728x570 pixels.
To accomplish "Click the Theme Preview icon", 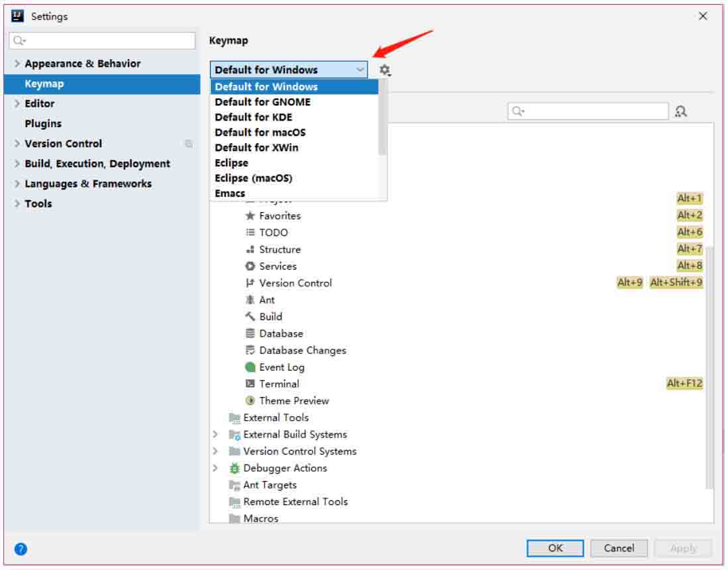I will pyautogui.click(x=250, y=400).
